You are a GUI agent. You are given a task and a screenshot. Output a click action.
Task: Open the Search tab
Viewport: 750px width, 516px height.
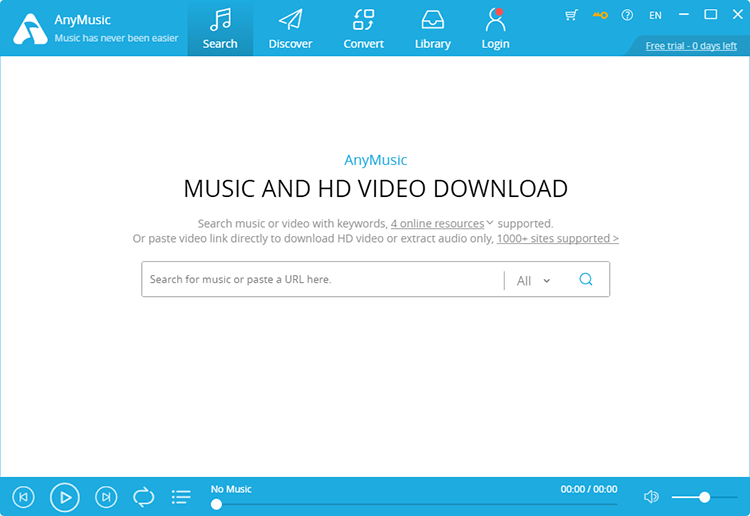tap(220, 28)
